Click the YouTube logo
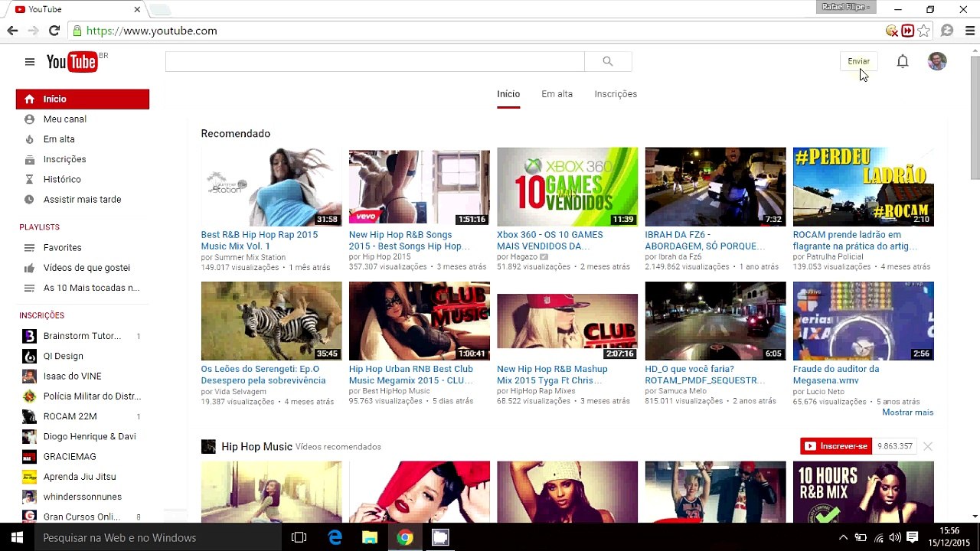Image resolution: width=980 pixels, height=551 pixels. pyautogui.click(x=72, y=62)
